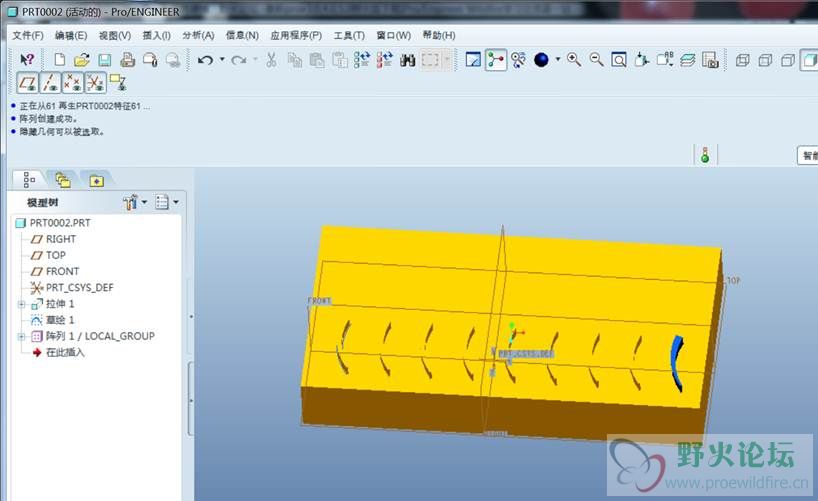818x501 pixels.
Task: Open the 视图(V) menu
Action: pyautogui.click(x=115, y=35)
